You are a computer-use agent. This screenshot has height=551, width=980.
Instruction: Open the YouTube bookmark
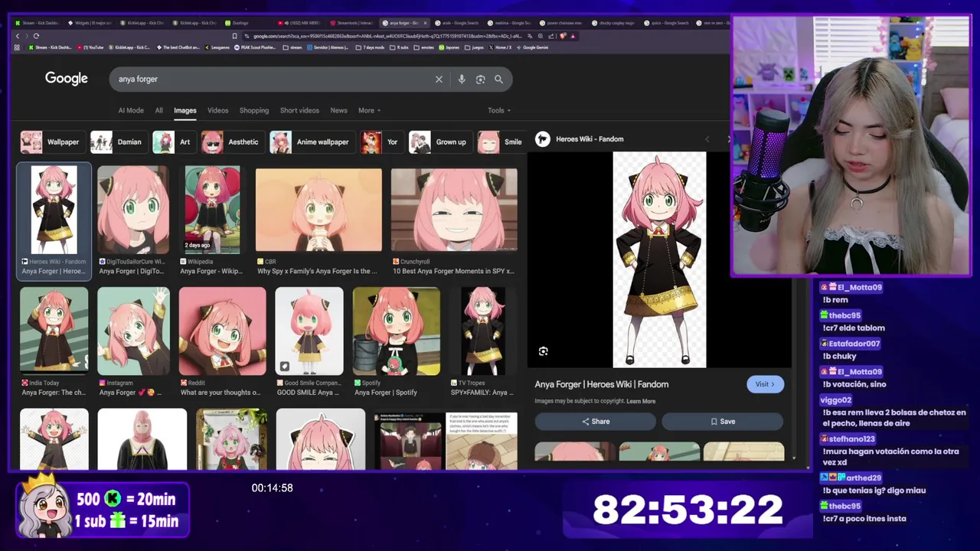[89, 47]
